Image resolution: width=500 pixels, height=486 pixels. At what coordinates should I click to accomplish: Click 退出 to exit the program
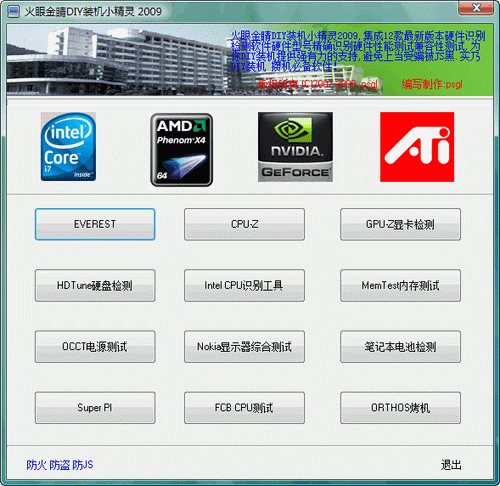[451, 465]
